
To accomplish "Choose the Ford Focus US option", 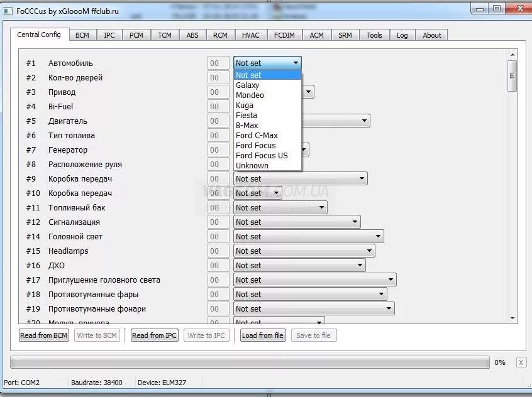I will pyautogui.click(x=267, y=156).
